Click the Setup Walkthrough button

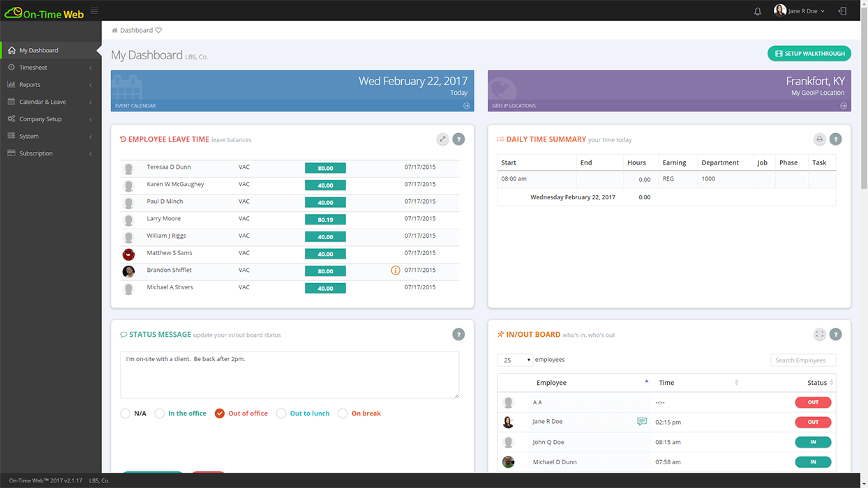809,53
